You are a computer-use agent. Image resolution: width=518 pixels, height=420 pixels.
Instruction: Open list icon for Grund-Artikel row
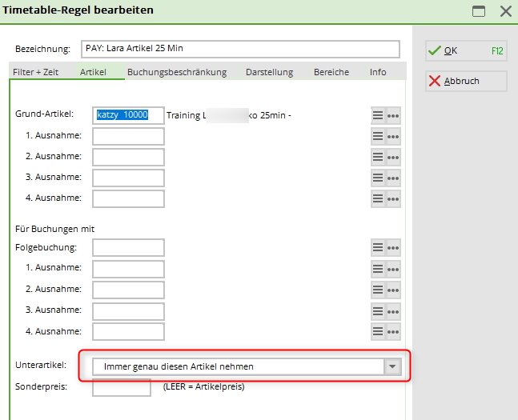click(x=378, y=115)
